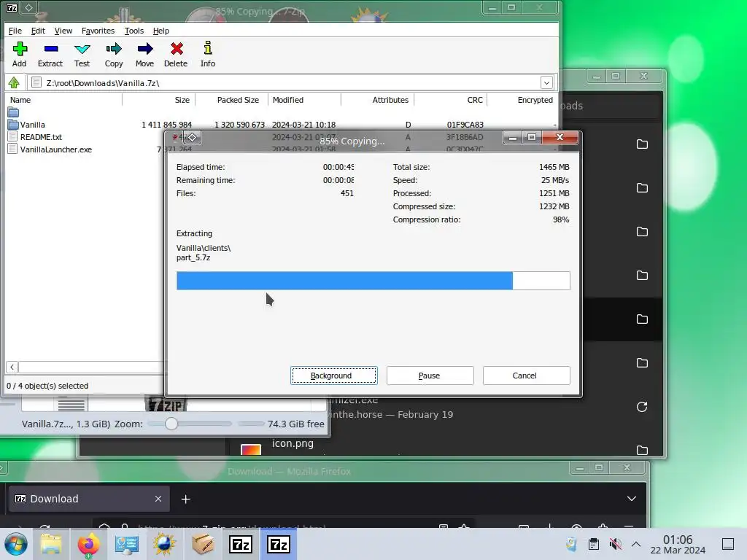Screen dimensions: 747x560
Task: Click the Info toolbar icon
Action: [208, 54]
